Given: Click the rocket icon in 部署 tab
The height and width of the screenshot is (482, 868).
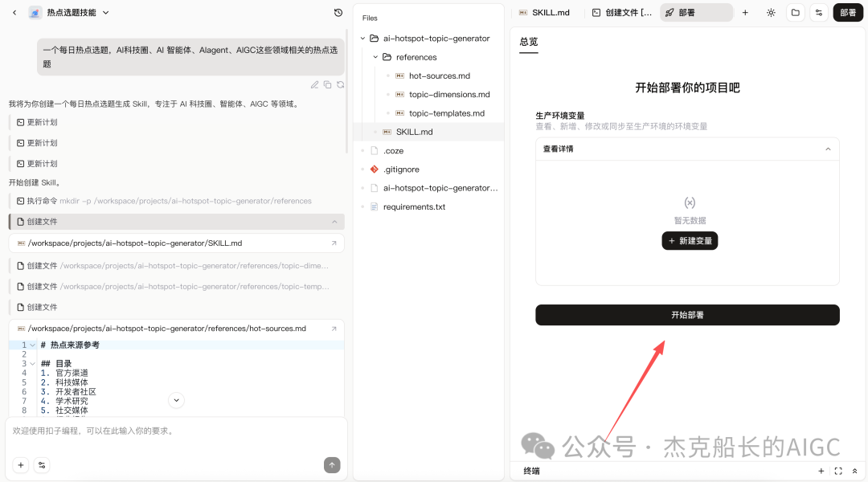Looking at the screenshot, I should click(x=669, y=12).
